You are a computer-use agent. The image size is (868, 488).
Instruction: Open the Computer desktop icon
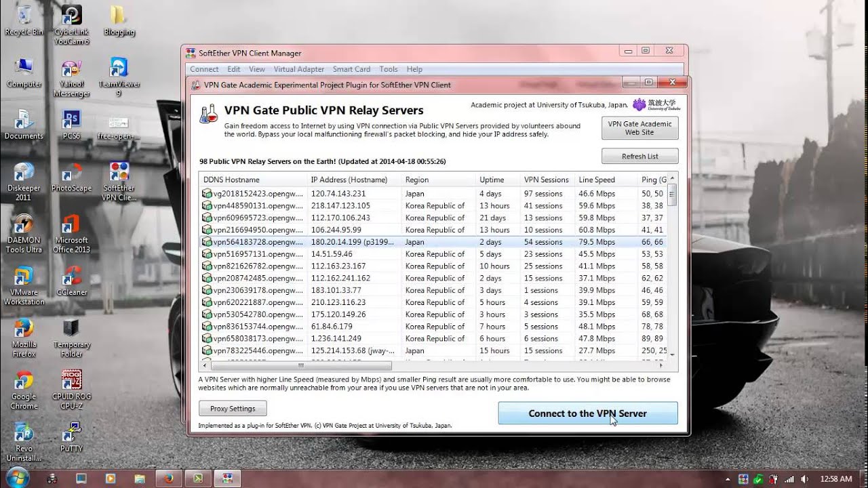coord(24,73)
